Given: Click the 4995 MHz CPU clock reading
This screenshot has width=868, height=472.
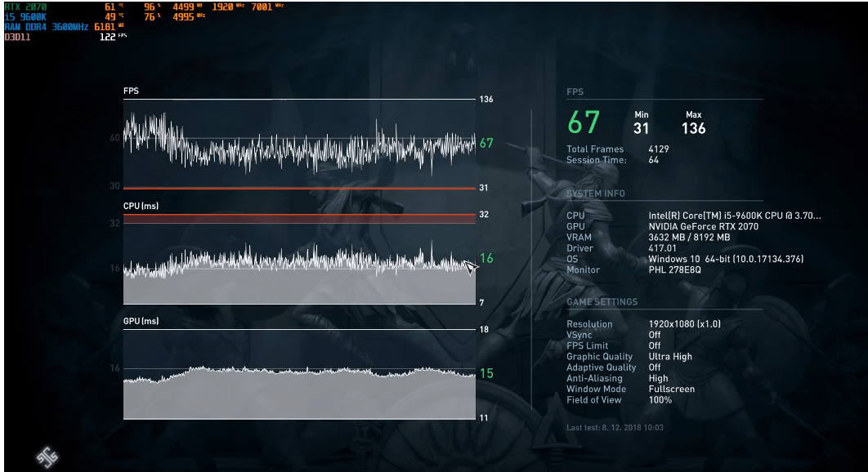Looking at the screenshot, I should coord(189,16).
